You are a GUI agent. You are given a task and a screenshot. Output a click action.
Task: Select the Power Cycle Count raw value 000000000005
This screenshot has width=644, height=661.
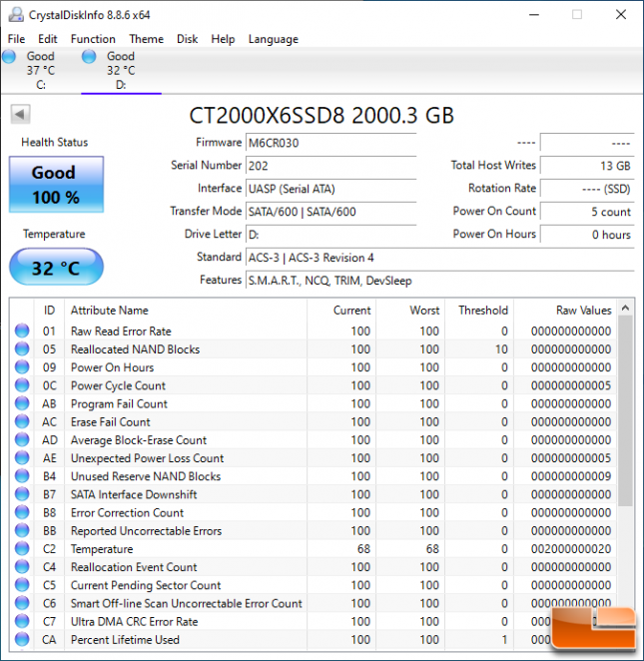click(571, 385)
